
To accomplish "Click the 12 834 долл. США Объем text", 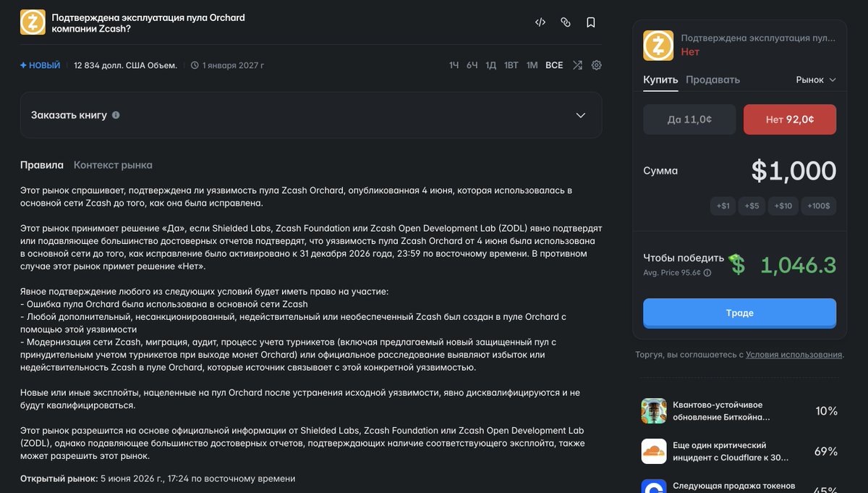I will pyautogui.click(x=125, y=65).
